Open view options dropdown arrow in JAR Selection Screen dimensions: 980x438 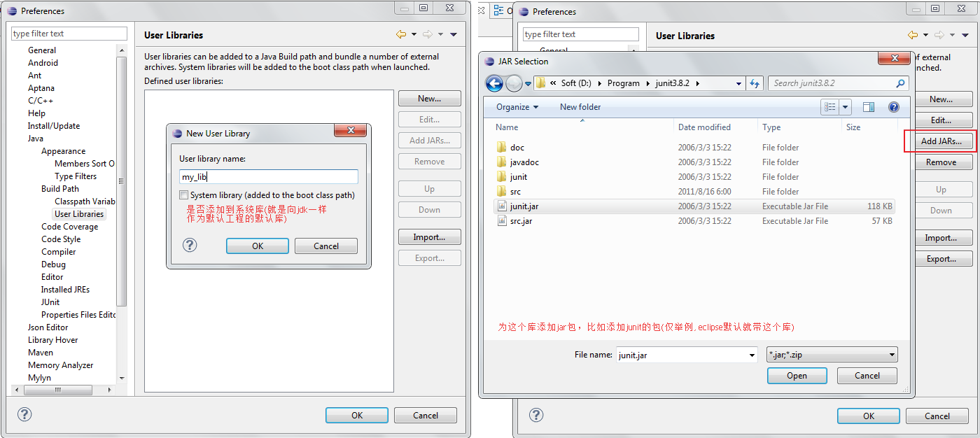pos(845,107)
